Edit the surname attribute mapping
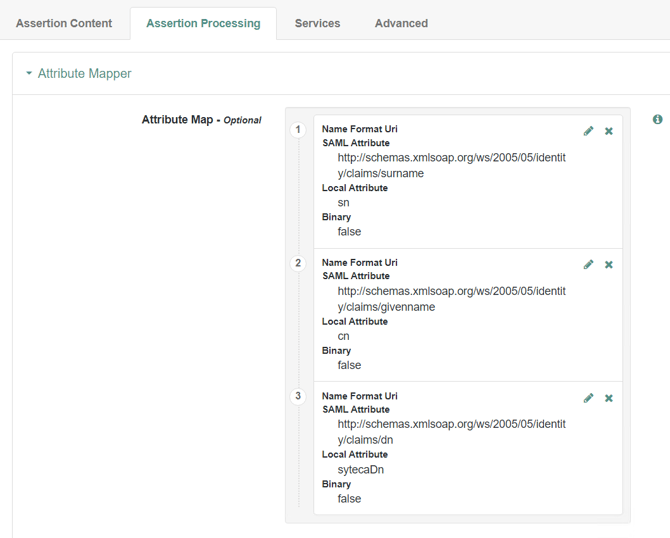Viewport: 670px width, 538px height. (588, 131)
